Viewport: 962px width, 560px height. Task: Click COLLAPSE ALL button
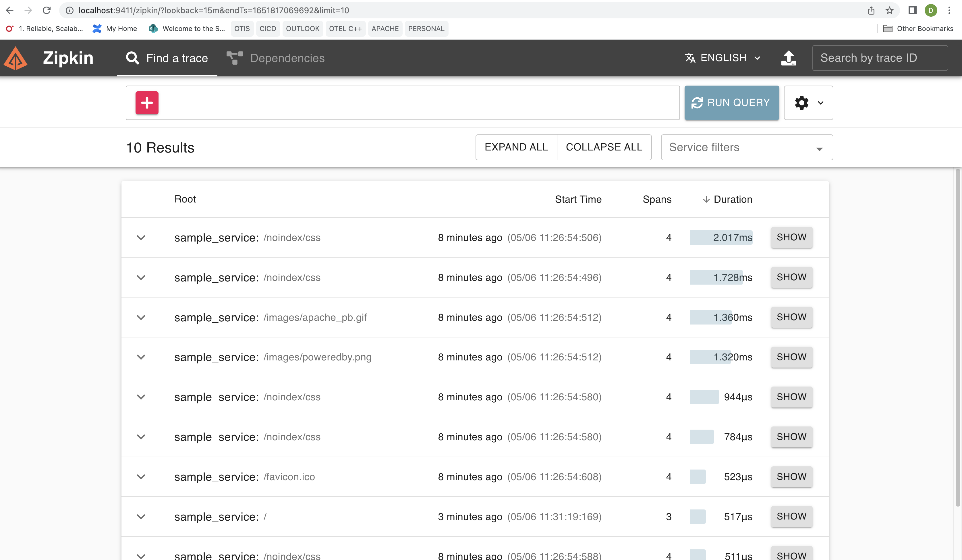[604, 147]
